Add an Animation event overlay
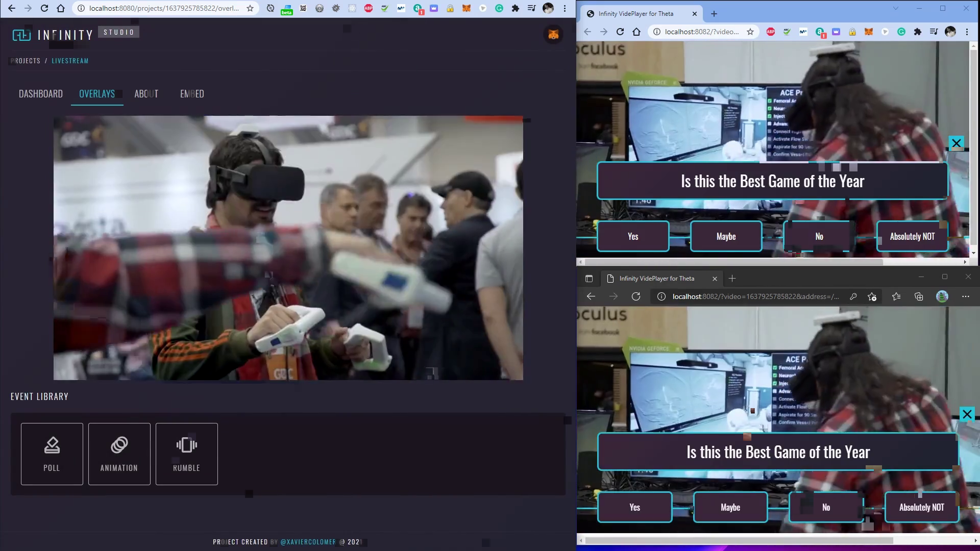Image resolution: width=980 pixels, height=551 pixels. tap(119, 454)
